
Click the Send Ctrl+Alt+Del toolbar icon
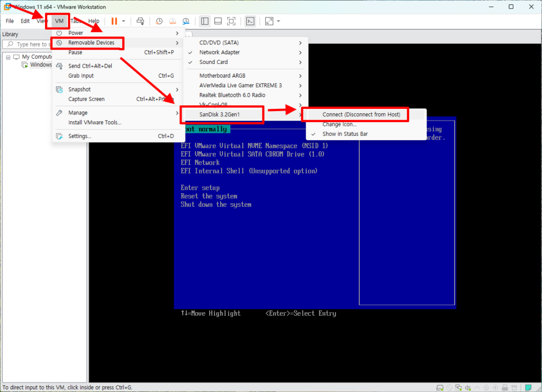click(x=140, y=21)
